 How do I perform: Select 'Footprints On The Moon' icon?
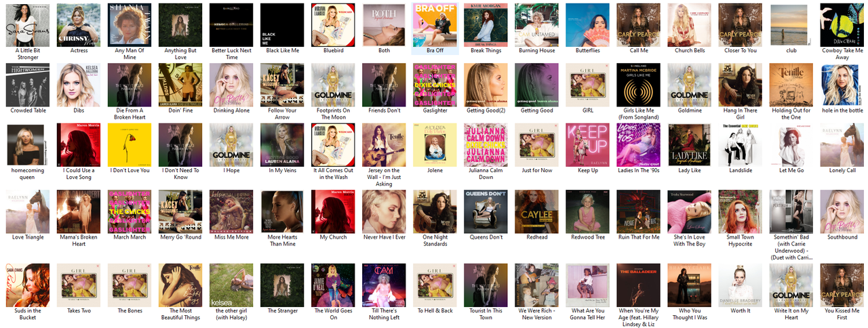click(333, 85)
